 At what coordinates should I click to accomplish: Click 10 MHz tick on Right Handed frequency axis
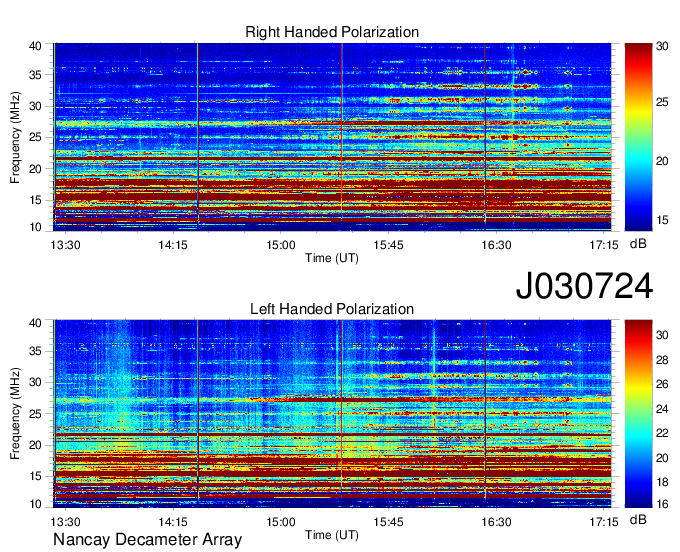(35, 227)
